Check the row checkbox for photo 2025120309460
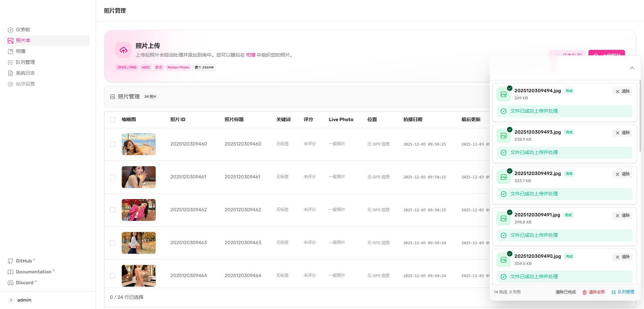 tap(113, 144)
